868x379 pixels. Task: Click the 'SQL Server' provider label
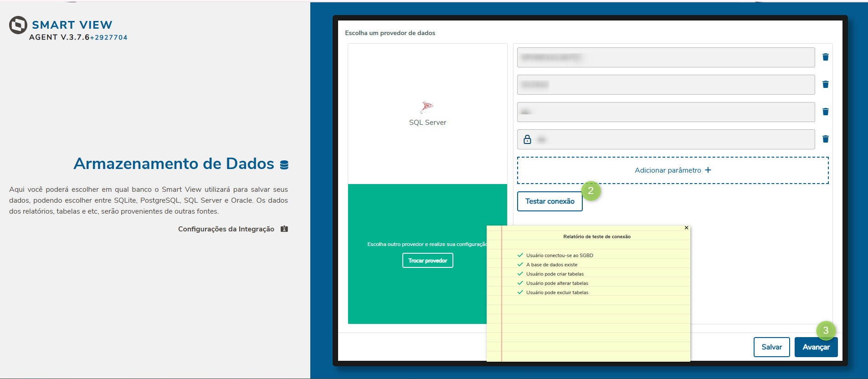(427, 123)
